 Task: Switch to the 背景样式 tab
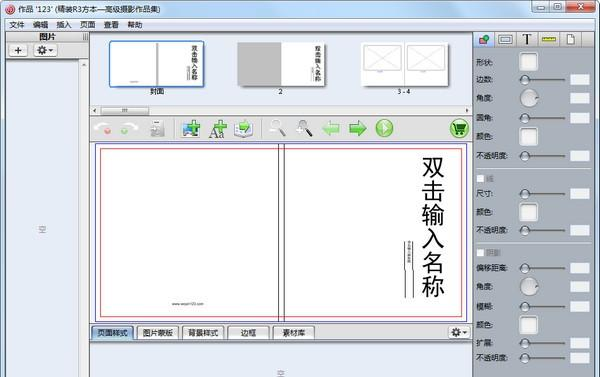pyautogui.click(x=203, y=333)
